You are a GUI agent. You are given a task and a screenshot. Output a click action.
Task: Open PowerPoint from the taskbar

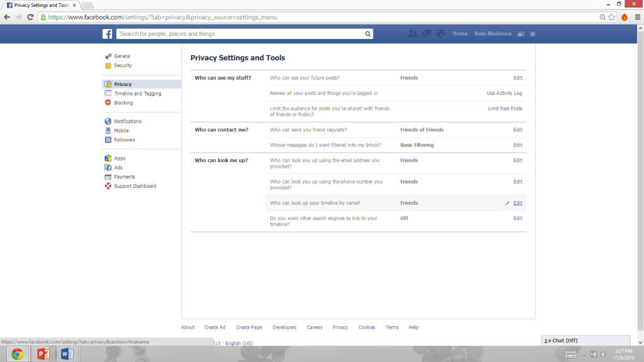pyautogui.click(x=43, y=354)
